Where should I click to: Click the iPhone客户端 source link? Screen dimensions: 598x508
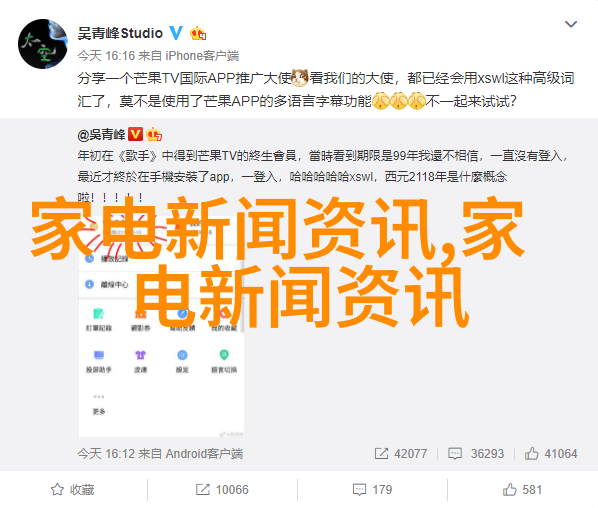pos(202,56)
